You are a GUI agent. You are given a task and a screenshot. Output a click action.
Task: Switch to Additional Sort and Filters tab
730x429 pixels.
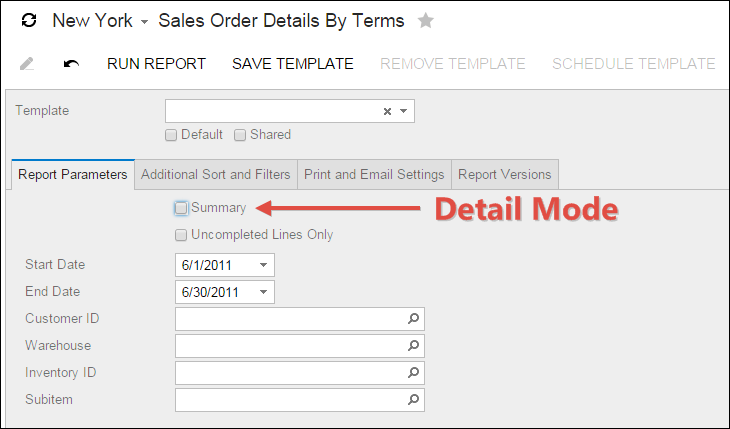coord(216,174)
